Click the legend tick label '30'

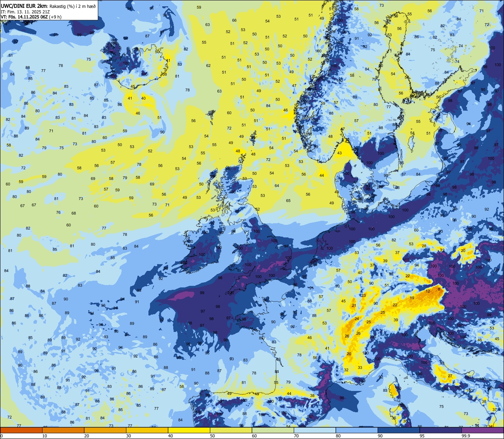pos(128,436)
